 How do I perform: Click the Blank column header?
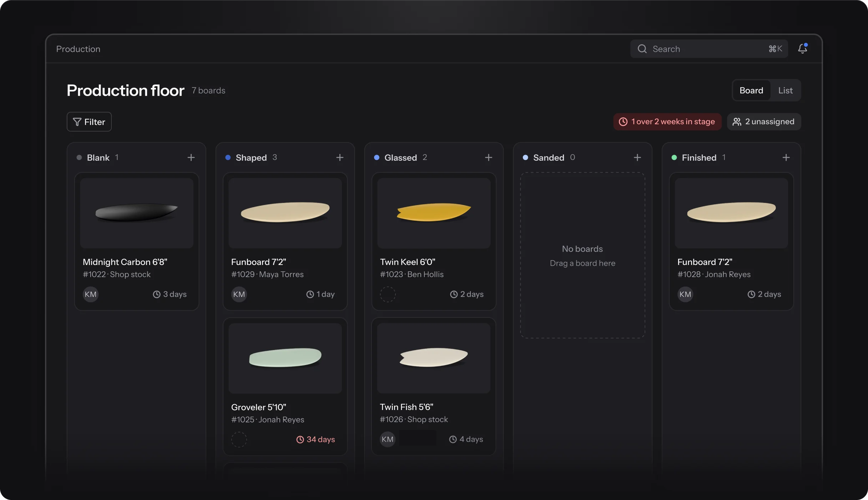pos(98,157)
